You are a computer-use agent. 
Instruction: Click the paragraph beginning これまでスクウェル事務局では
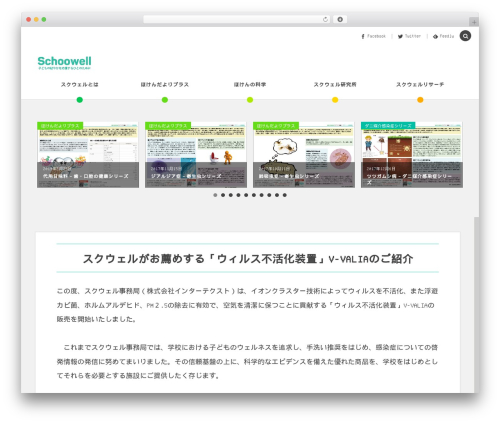(x=247, y=361)
